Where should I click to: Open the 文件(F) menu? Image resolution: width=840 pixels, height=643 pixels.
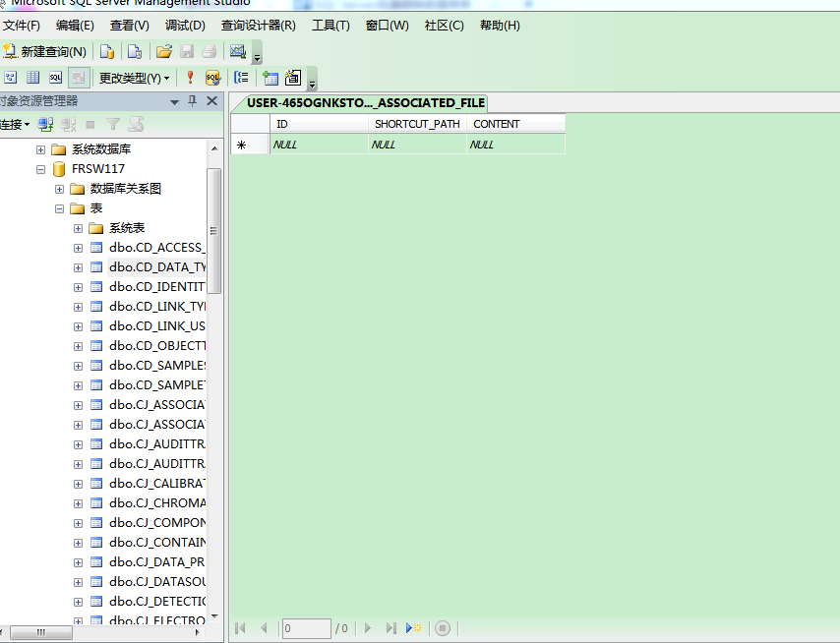[x=22, y=26]
